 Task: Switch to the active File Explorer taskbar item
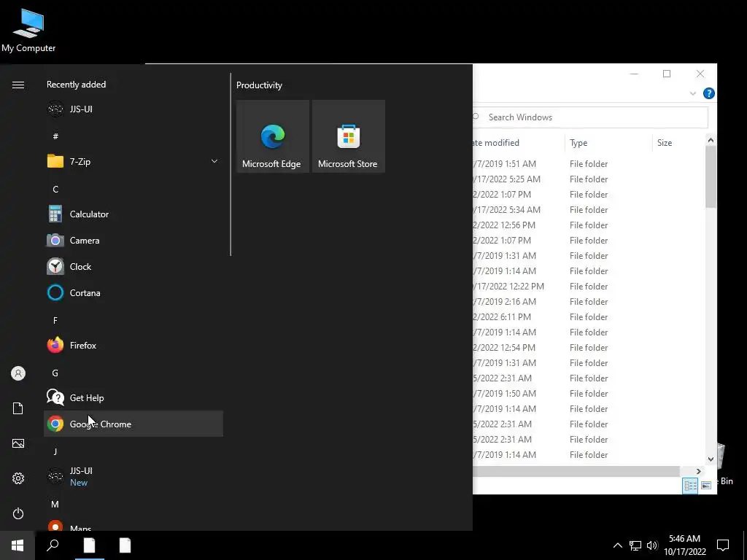pyautogui.click(x=89, y=545)
